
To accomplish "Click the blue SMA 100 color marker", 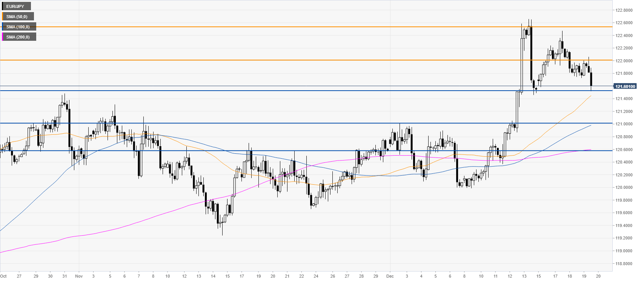I will pos(2,27).
